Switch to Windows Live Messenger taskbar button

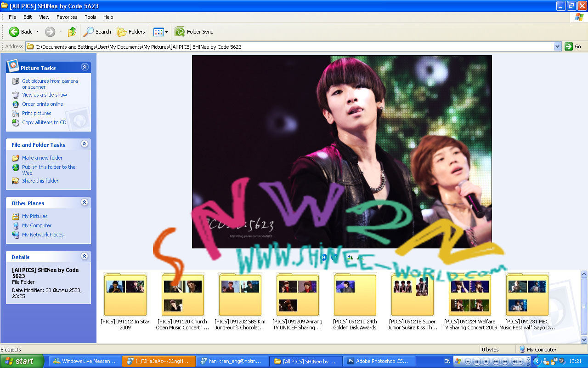[85, 361]
